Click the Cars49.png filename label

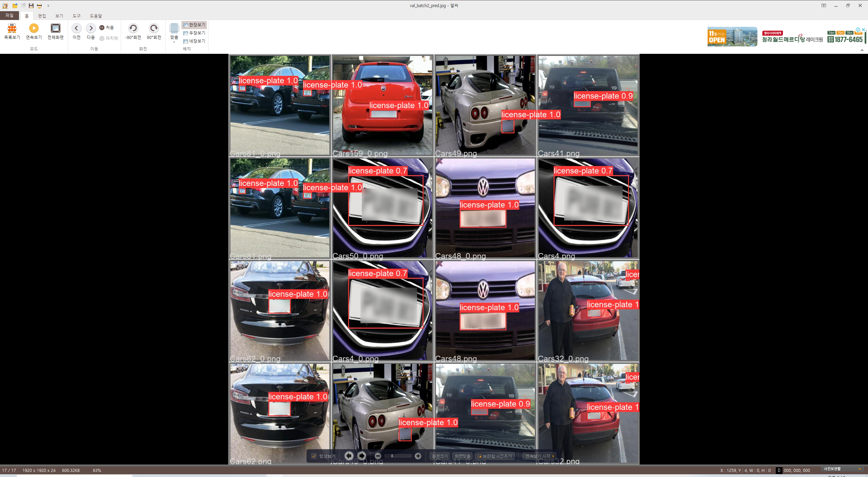tap(456, 153)
